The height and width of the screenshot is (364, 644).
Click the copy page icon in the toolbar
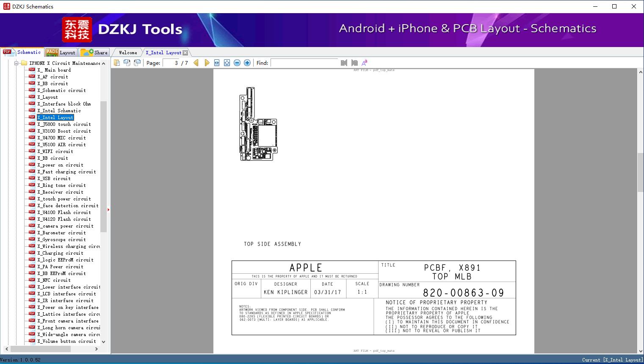(x=116, y=63)
